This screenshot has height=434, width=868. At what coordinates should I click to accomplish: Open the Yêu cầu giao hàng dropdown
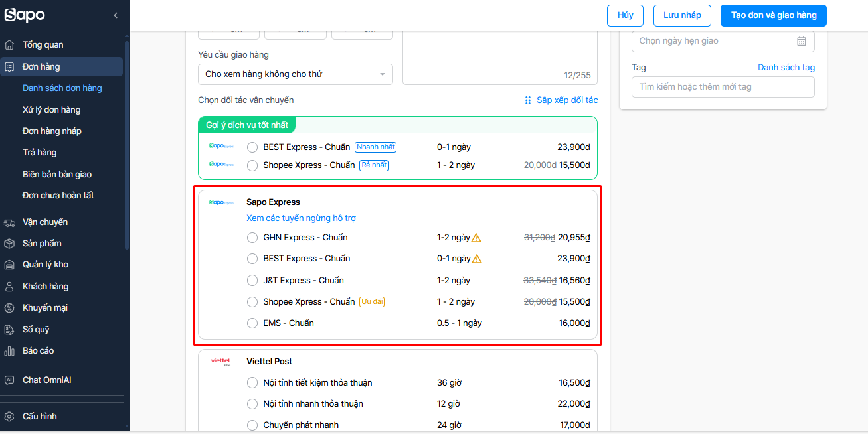pos(296,74)
